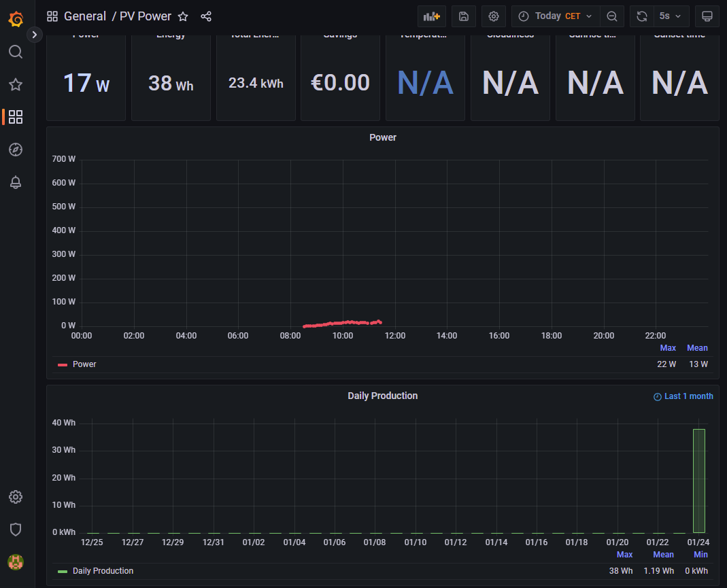Mark the dashboard as favorite star
This screenshot has height=588, width=727.
(183, 17)
